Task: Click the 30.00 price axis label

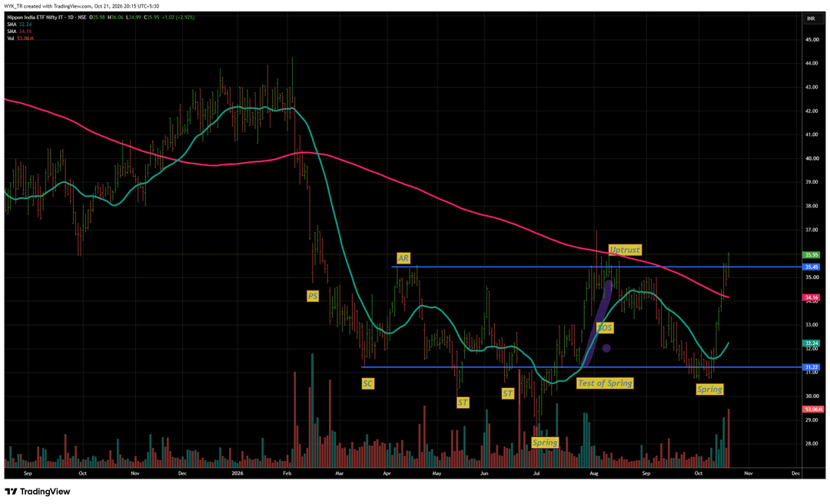Action: tap(812, 396)
